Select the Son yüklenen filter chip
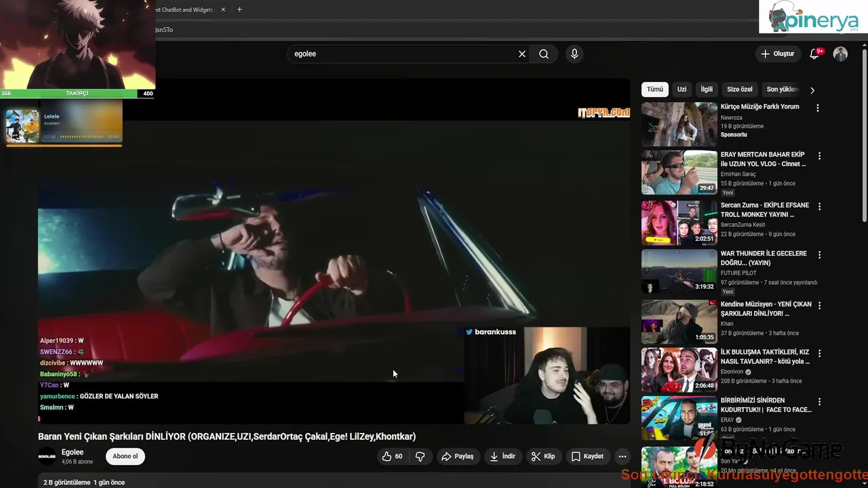Viewport: 868px width, 488px height. (x=783, y=89)
